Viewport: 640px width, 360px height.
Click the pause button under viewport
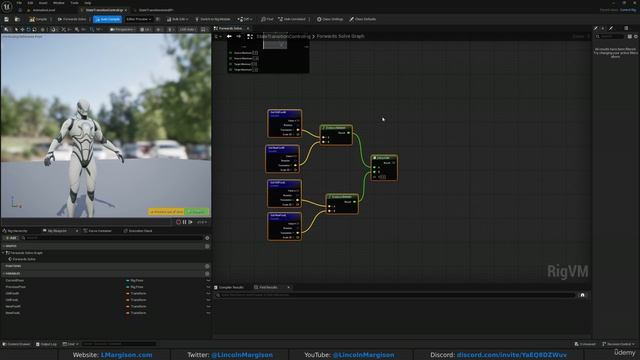(184, 222)
